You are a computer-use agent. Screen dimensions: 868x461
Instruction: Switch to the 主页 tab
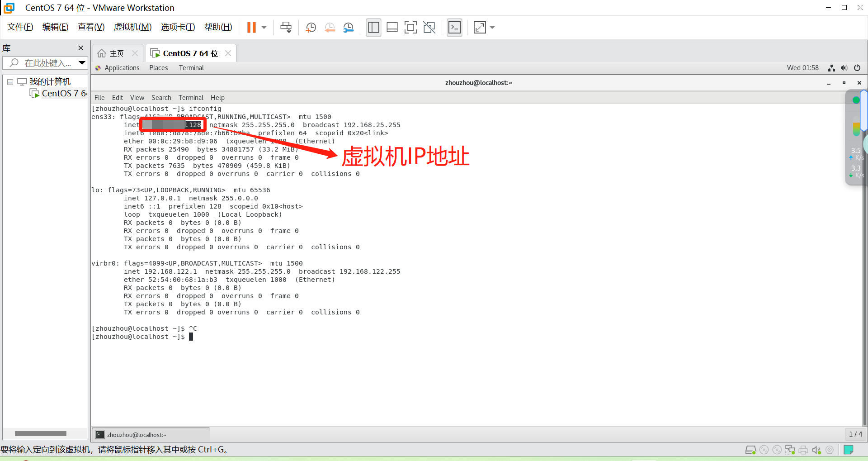coord(116,53)
